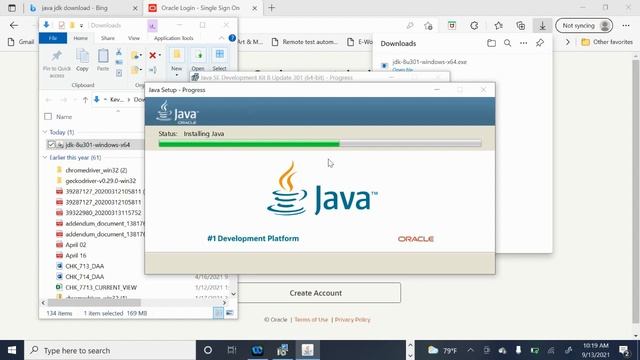Select geckodriver-v0.29.0-win32 folder
Image resolution: width=640 pixels, height=360 pixels.
click(x=100, y=181)
